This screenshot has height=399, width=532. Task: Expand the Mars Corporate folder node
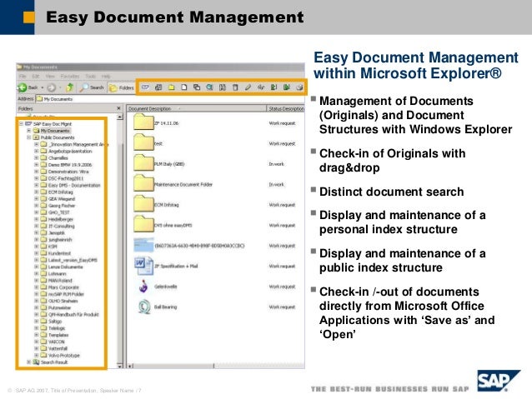[x=37, y=287]
